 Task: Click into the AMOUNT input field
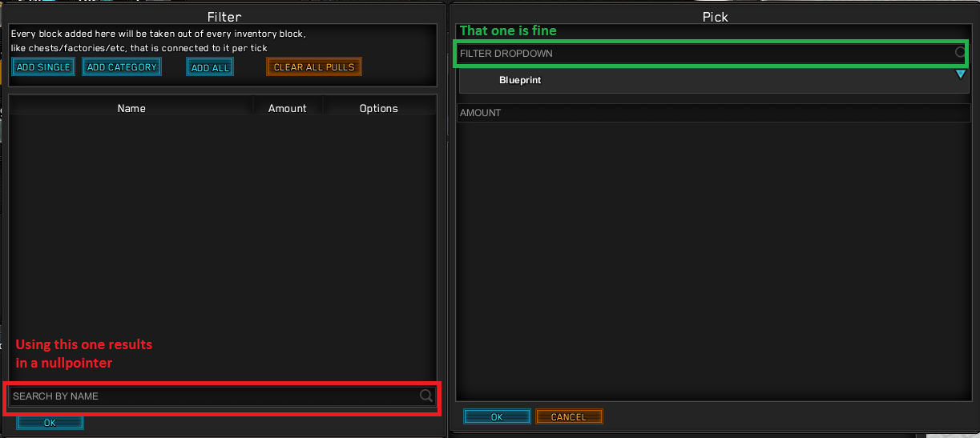click(713, 113)
